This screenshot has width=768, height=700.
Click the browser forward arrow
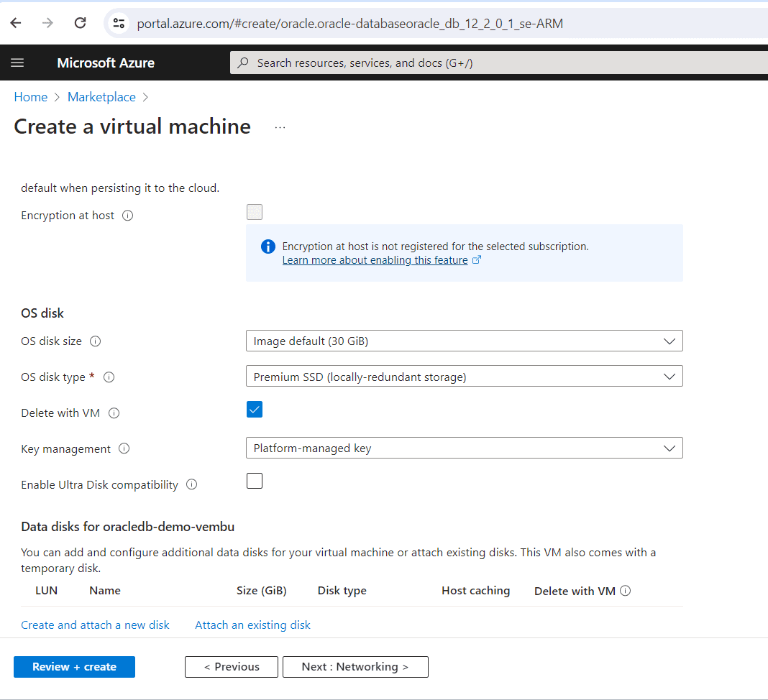click(47, 23)
